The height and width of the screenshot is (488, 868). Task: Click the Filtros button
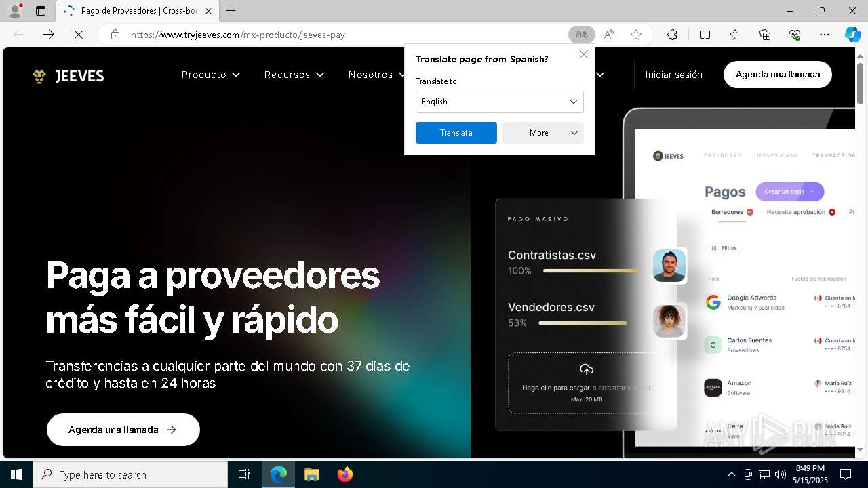724,248
